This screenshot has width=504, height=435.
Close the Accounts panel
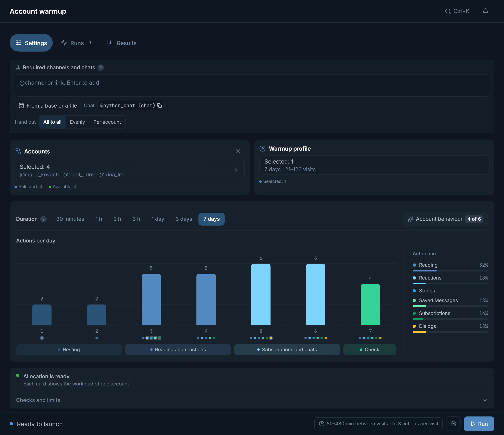[x=238, y=151]
